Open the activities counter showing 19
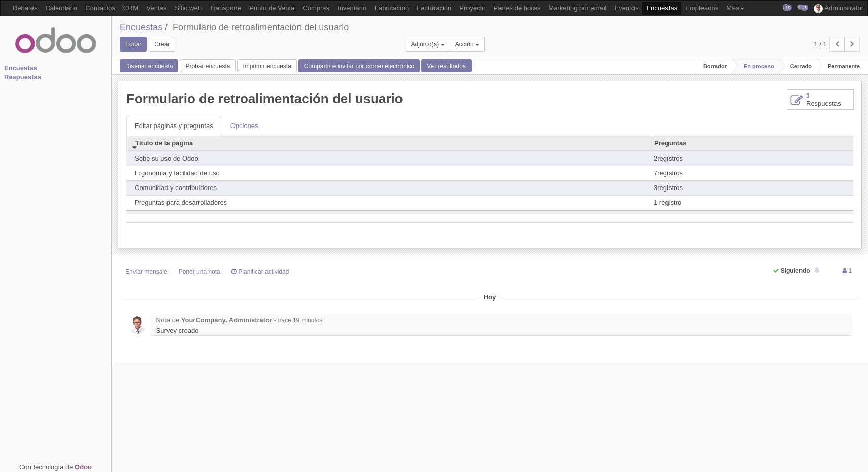This screenshot has width=868, height=472. pyautogui.click(x=787, y=8)
